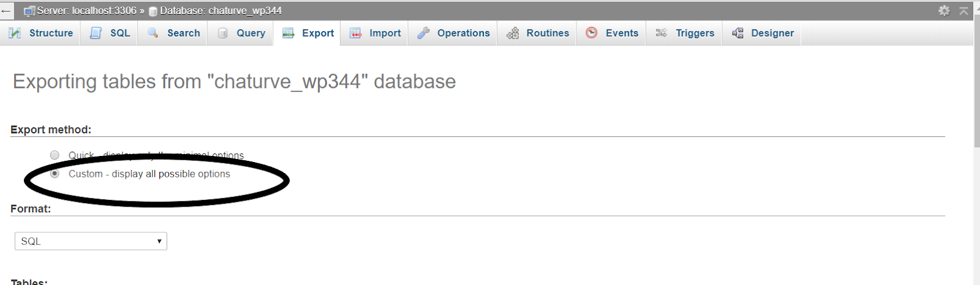980x285 pixels.
Task: Click the Events clock icon
Action: (591, 33)
